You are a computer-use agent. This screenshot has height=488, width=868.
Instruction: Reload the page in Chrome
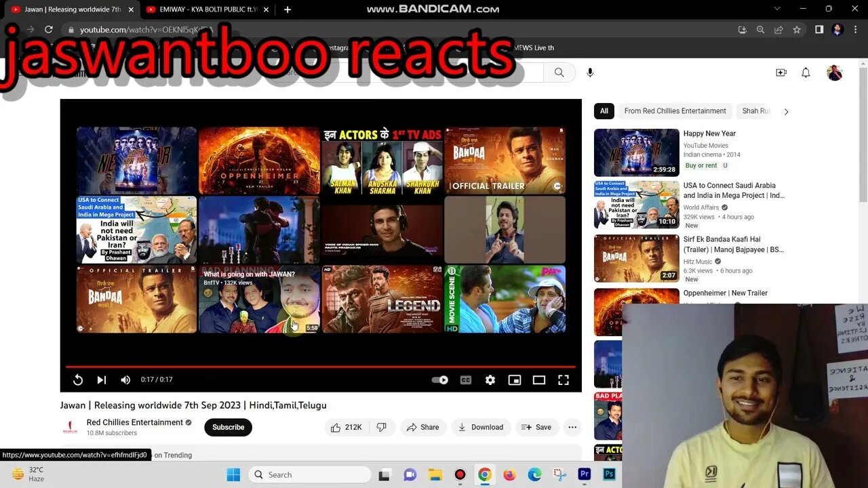click(49, 30)
